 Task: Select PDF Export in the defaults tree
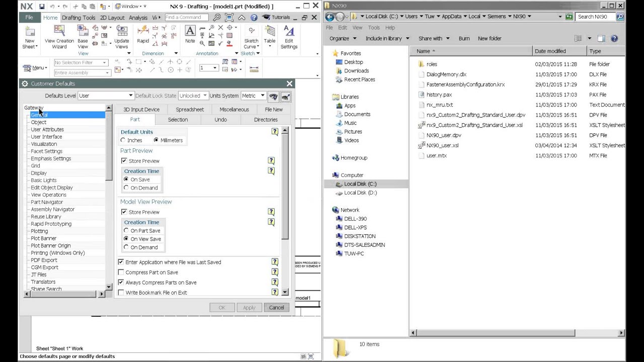(x=44, y=260)
